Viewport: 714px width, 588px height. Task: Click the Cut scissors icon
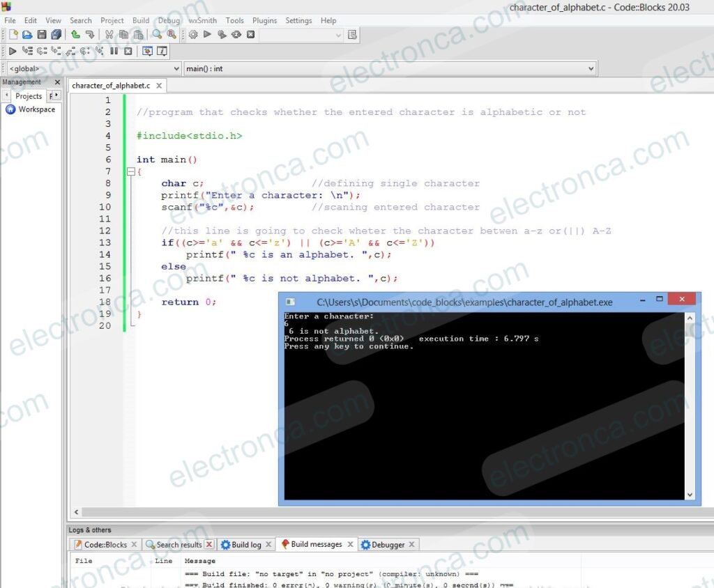(x=109, y=35)
